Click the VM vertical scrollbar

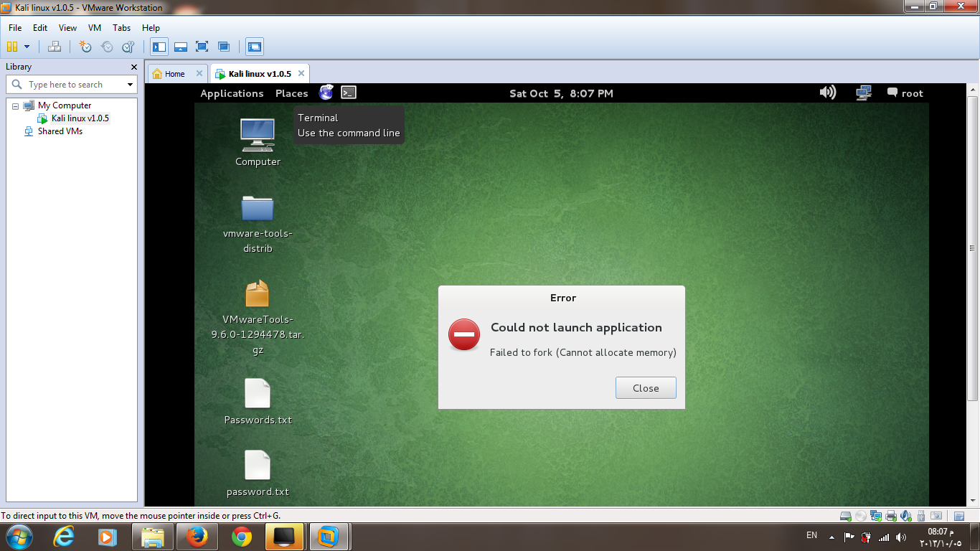(x=973, y=248)
